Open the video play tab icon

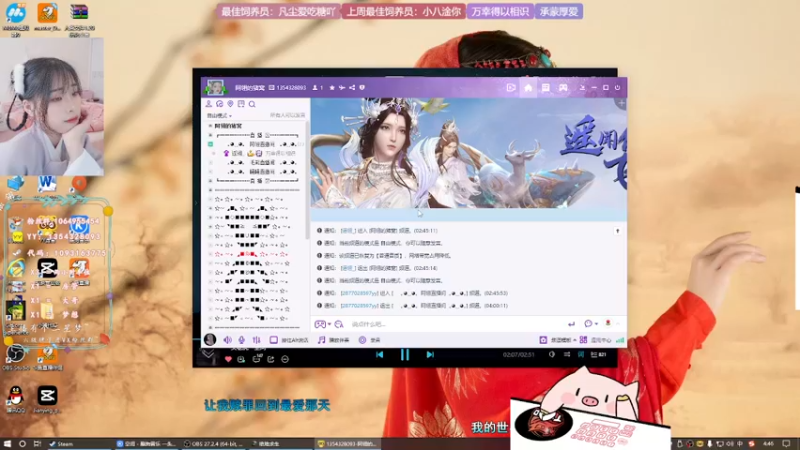point(511,88)
